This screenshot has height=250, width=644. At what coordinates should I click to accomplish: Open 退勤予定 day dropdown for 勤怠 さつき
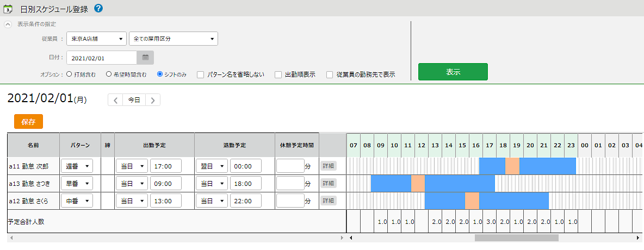point(212,183)
